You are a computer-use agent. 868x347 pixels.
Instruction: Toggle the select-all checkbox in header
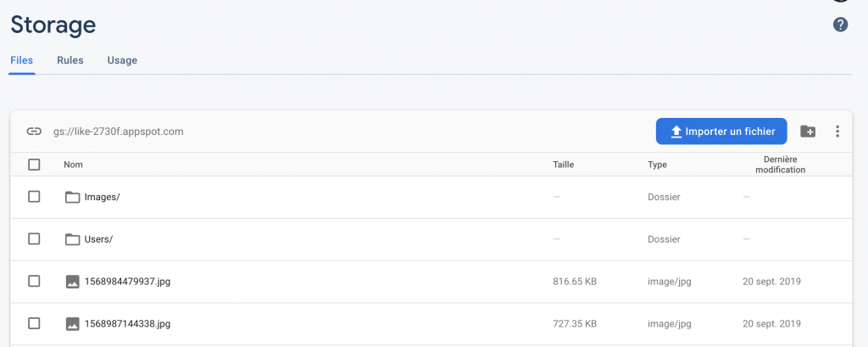point(34,165)
